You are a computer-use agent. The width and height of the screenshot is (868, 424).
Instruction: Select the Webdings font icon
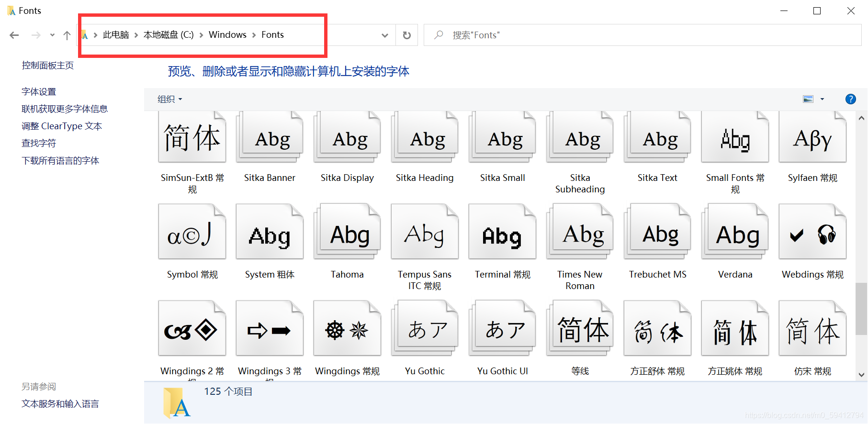coord(813,232)
